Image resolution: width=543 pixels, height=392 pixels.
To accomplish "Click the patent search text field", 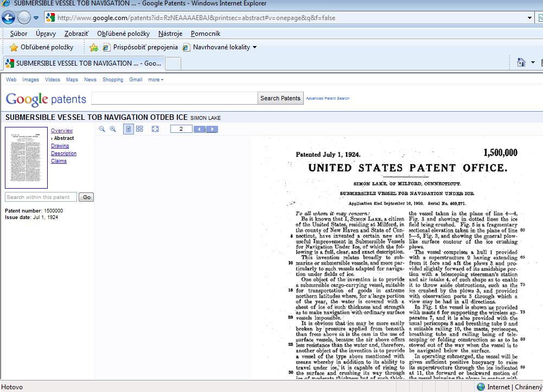I will pos(174,98).
